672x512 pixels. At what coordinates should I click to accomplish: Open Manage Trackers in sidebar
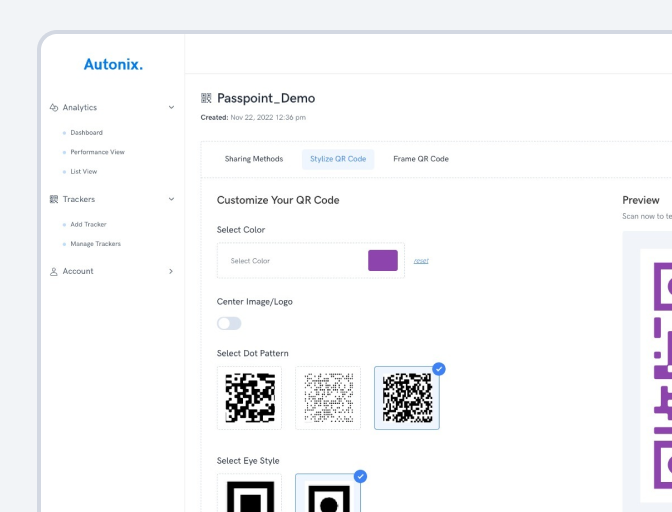95,244
